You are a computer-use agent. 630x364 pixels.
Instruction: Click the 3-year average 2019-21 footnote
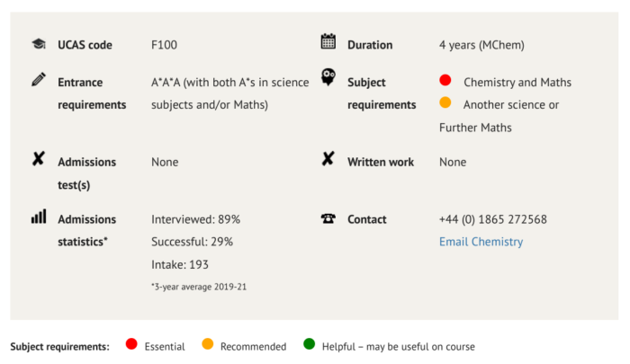[x=199, y=287]
